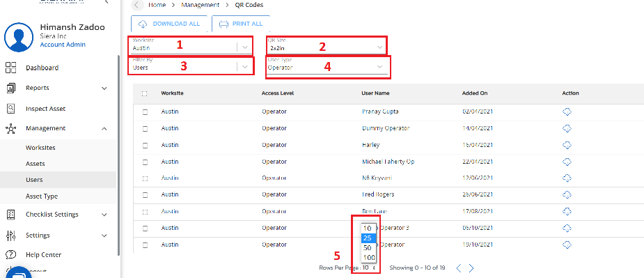
Task: Check the Pranay Gupta row checkbox
Action: tap(145, 112)
